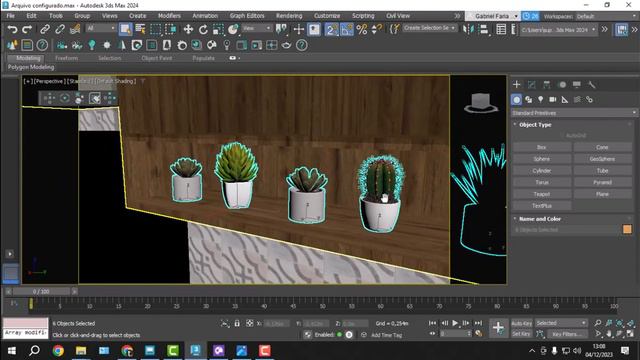Click the Teapot object button
Screen dimensions: 640x360
point(542,194)
